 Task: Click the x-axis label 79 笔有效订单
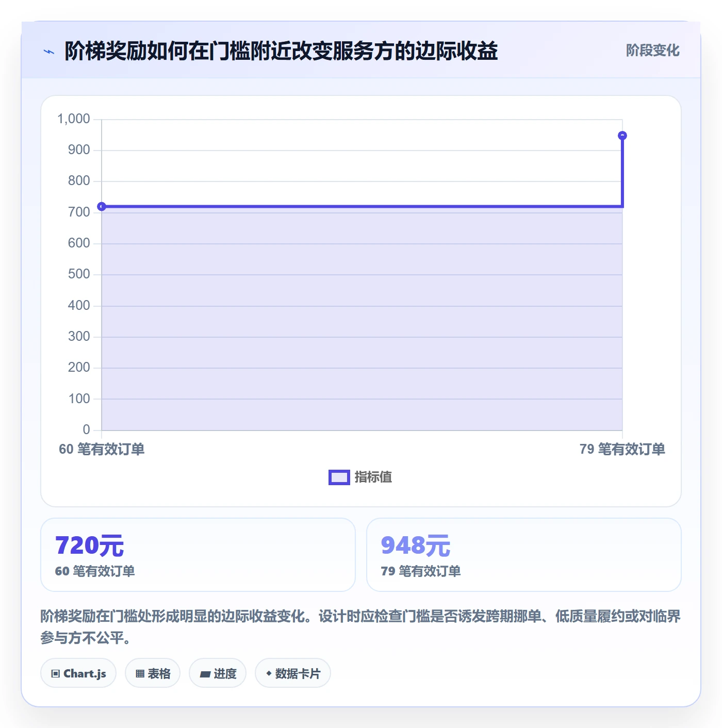coord(622,449)
